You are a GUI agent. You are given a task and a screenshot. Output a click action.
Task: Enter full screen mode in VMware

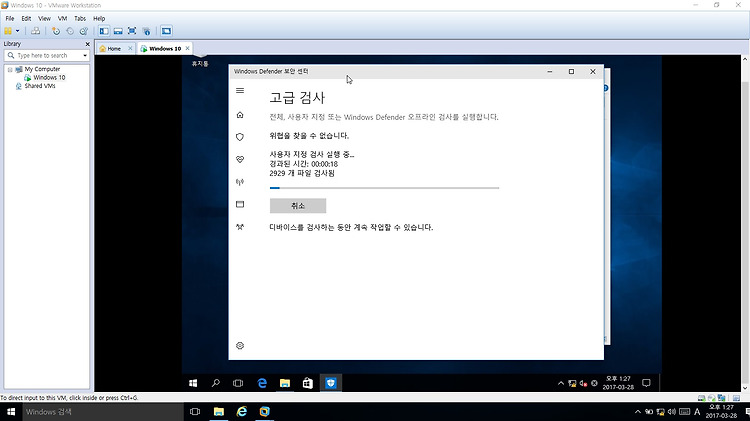click(132, 31)
